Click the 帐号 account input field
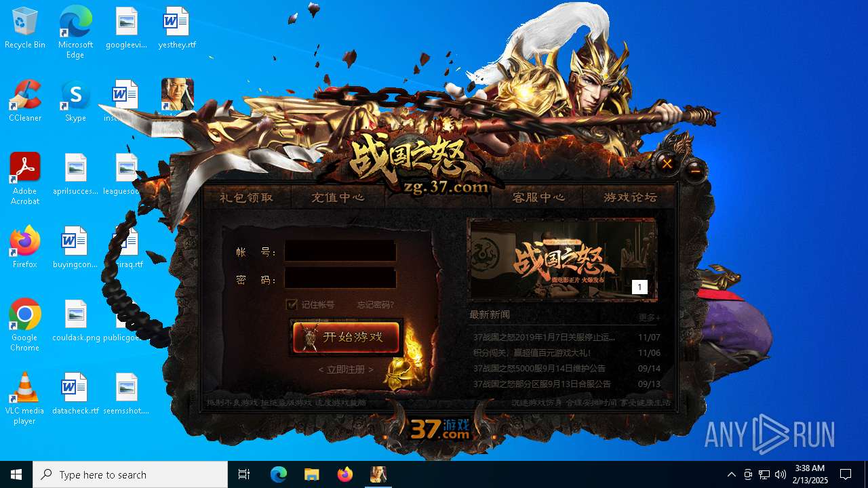 (340, 251)
